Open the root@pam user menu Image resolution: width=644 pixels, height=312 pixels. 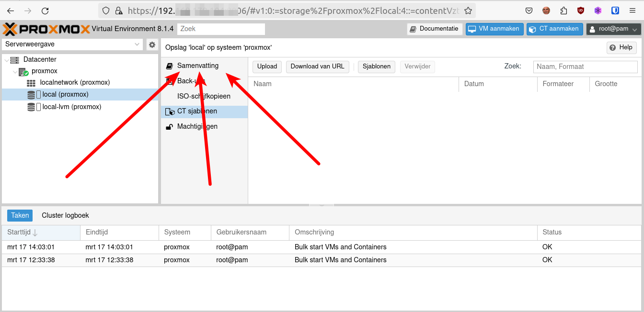[x=613, y=29]
